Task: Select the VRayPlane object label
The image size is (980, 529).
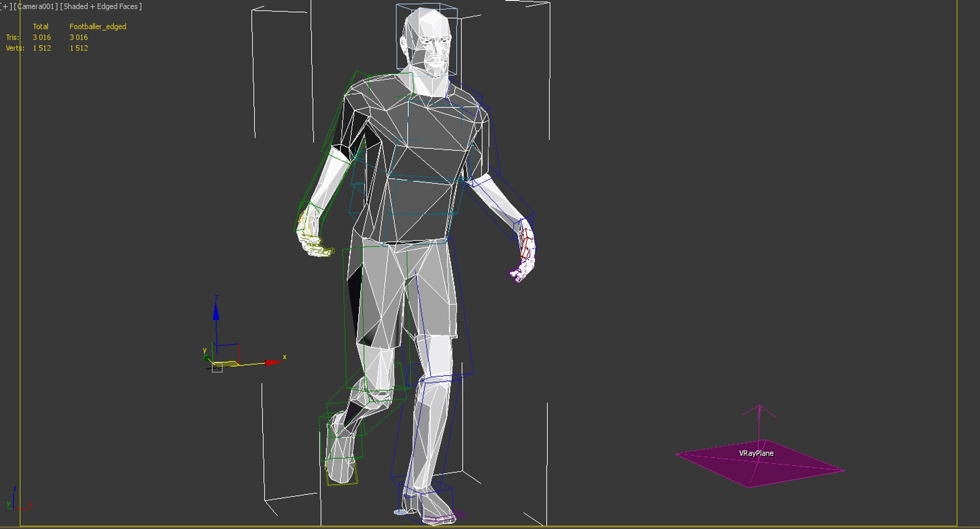Action: point(756,453)
